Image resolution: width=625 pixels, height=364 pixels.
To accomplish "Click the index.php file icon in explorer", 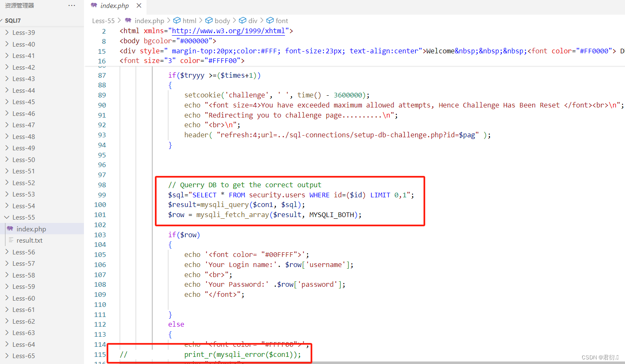I will (x=10, y=229).
